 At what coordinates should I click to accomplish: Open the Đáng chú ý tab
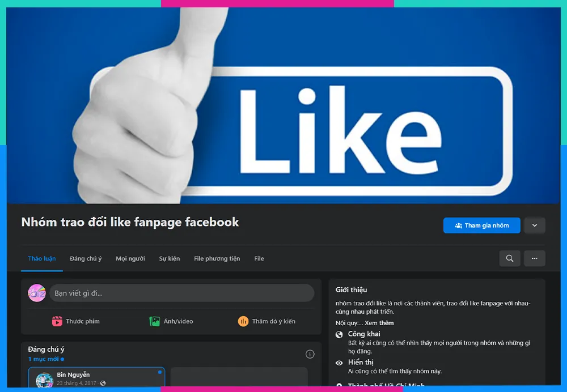pos(86,259)
